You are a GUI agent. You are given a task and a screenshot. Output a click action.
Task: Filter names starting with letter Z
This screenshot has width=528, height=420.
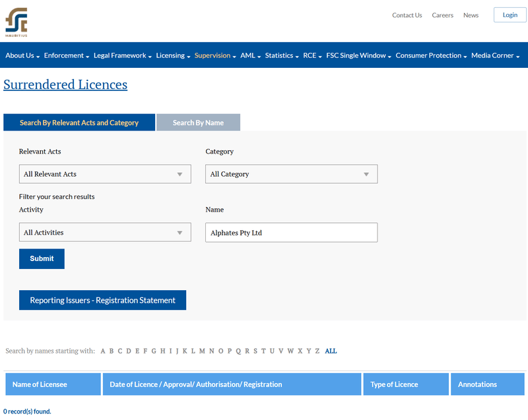click(317, 351)
